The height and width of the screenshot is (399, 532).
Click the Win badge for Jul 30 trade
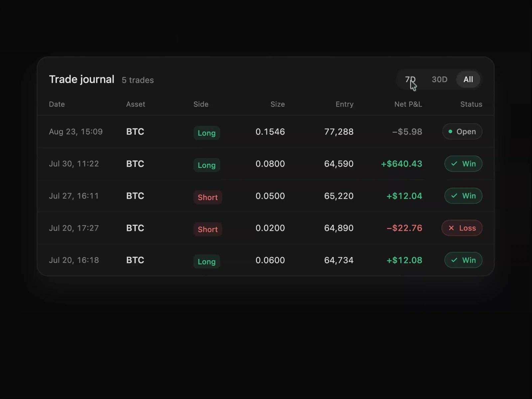(463, 164)
